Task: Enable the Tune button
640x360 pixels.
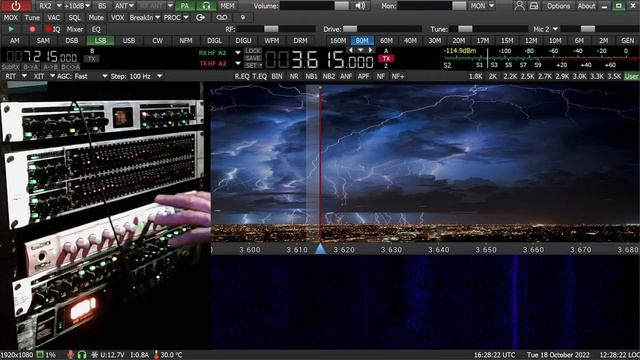Action: click(32, 18)
